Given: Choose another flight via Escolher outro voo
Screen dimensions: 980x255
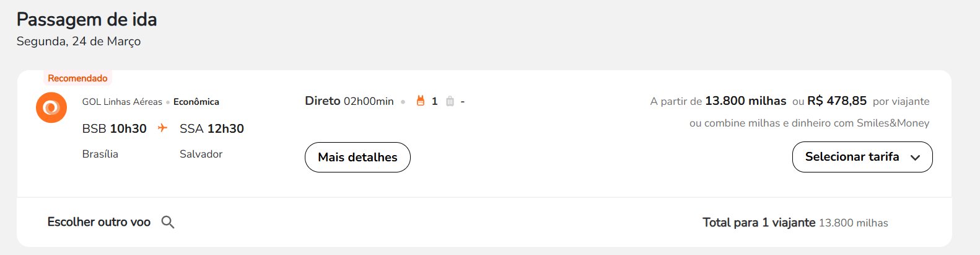Looking at the screenshot, I should tap(99, 222).
